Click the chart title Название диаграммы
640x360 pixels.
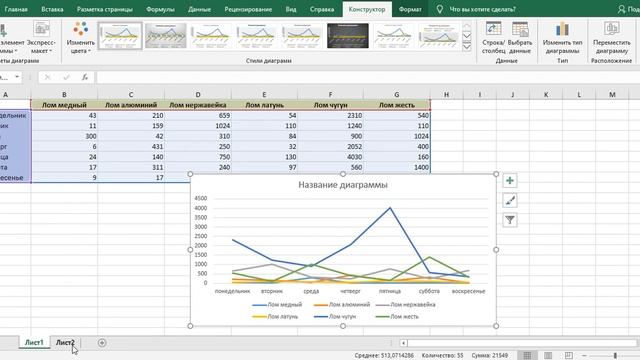[x=343, y=185]
